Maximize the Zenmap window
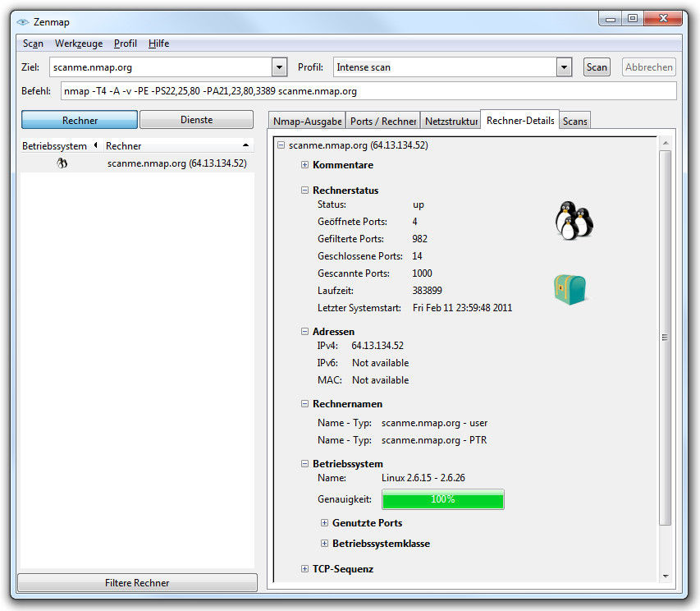Viewport: 700px width, 611px height. pyautogui.click(x=633, y=18)
